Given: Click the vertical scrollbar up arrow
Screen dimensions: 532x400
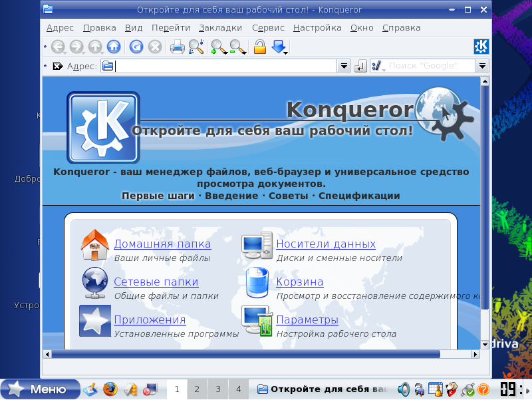Looking at the screenshot, I should point(485,81).
